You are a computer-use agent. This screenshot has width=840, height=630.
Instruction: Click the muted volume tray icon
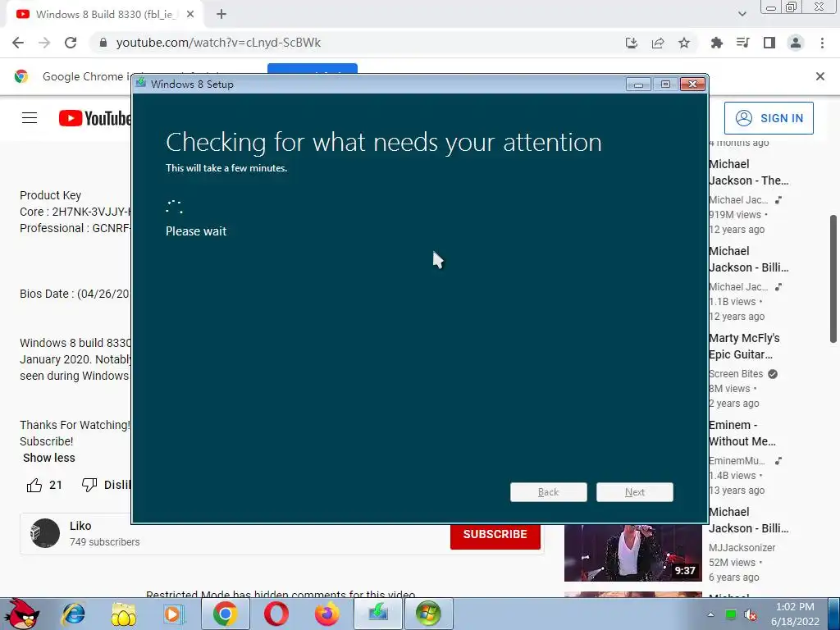click(751, 614)
